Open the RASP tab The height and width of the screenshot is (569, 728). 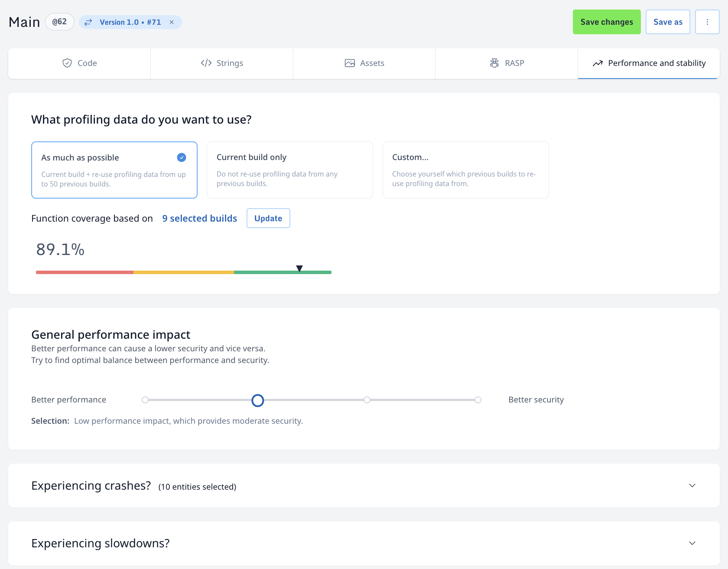point(507,63)
